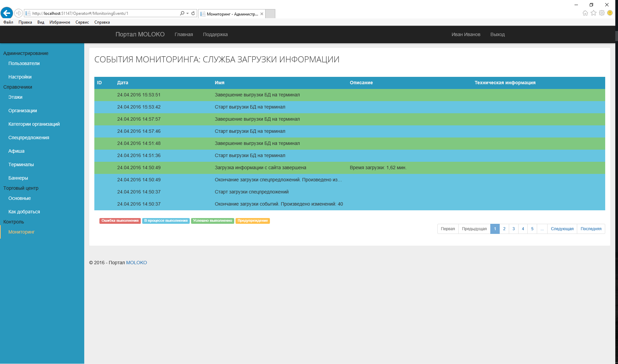618x364 pixels.
Task: Open the browser settings gear icon
Action: 602,13
